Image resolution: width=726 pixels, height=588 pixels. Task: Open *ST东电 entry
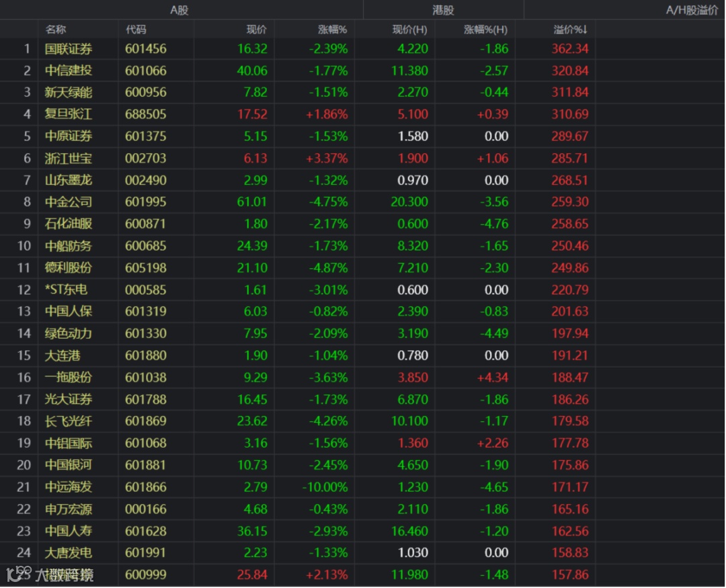pos(66,290)
